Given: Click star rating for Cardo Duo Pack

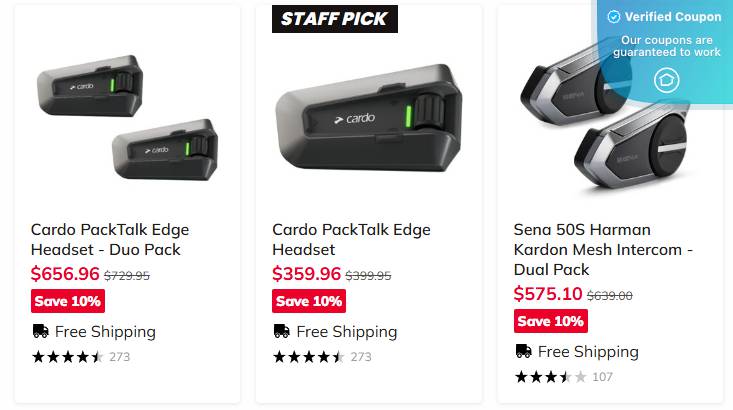Looking at the screenshot, I should [67, 356].
